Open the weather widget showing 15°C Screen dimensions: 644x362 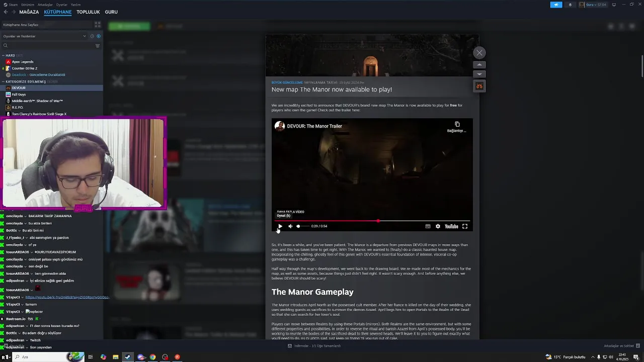coord(566,357)
